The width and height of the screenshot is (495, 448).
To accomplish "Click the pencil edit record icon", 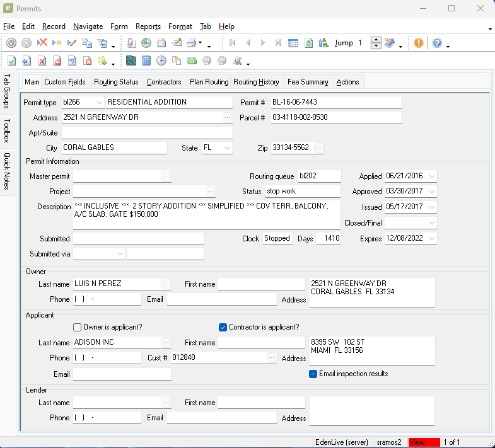I will click(71, 43).
